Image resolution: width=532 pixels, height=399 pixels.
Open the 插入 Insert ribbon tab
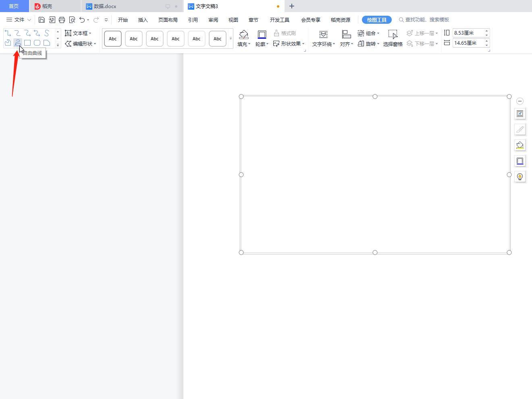[143, 20]
